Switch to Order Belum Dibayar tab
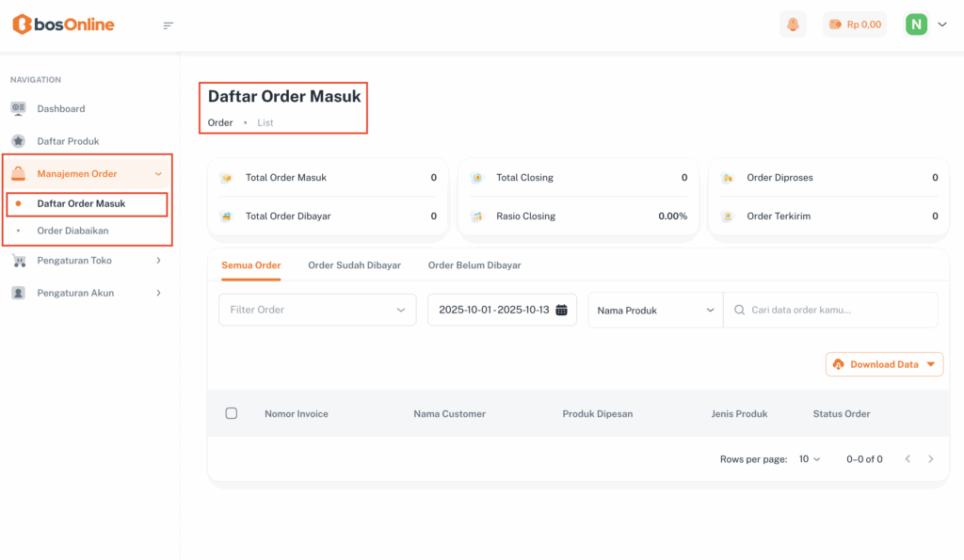The height and width of the screenshot is (560, 964). 474,265
